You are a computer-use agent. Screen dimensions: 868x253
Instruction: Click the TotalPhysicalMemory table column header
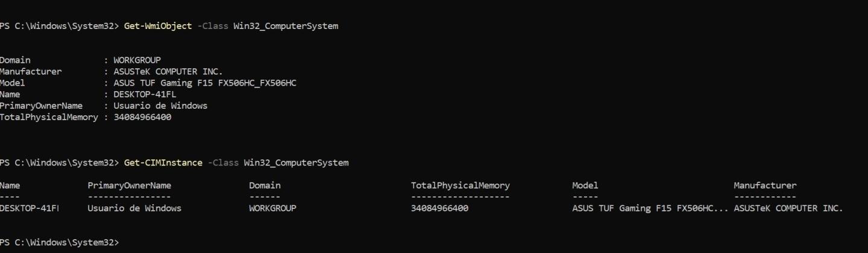coord(460,185)
